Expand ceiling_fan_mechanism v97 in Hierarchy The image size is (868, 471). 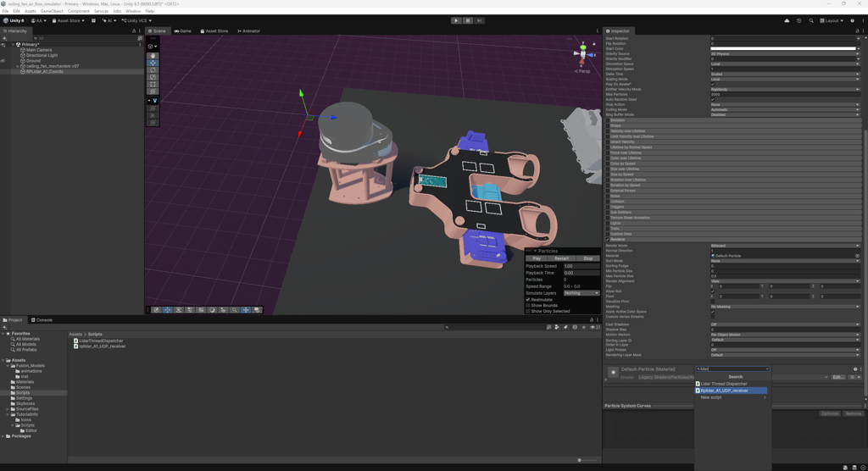click(x=18, y=66)
